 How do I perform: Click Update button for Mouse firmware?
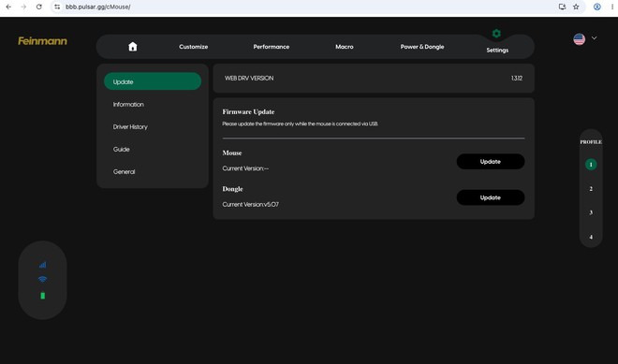click(491, 162)
